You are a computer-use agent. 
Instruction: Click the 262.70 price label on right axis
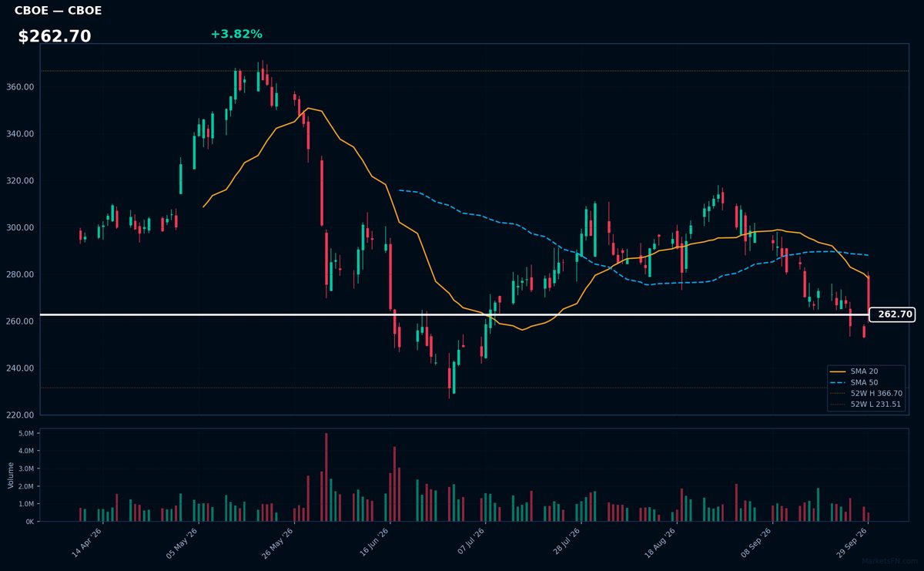click(x=892, y=314)
